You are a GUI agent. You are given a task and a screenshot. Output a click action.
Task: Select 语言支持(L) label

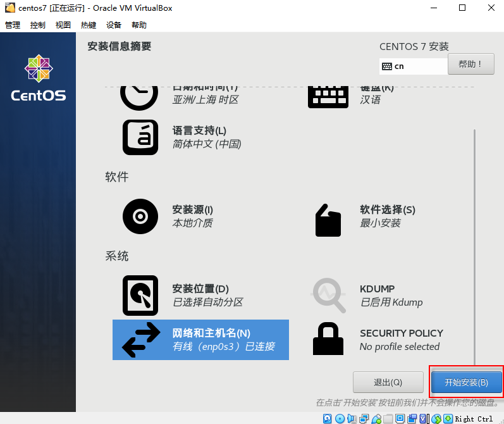199,130
